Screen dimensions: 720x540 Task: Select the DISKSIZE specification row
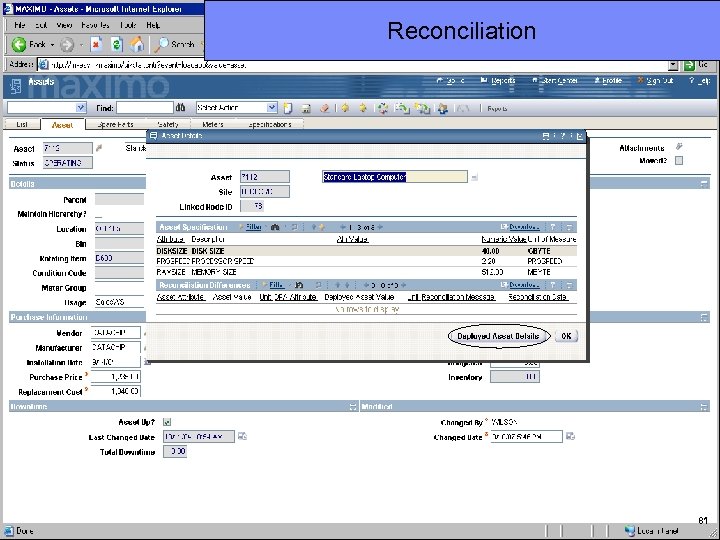[366, 251]
